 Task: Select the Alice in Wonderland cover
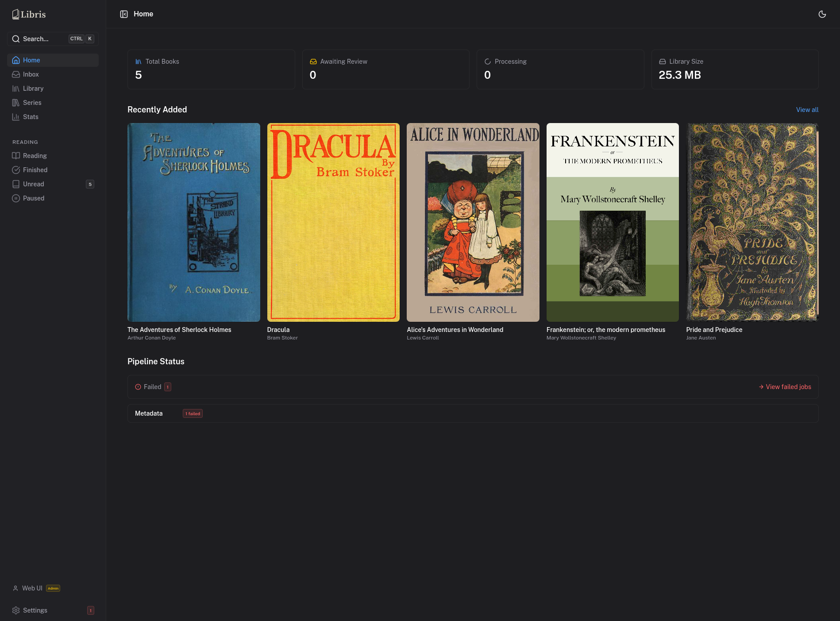click(x=473, y=222)
